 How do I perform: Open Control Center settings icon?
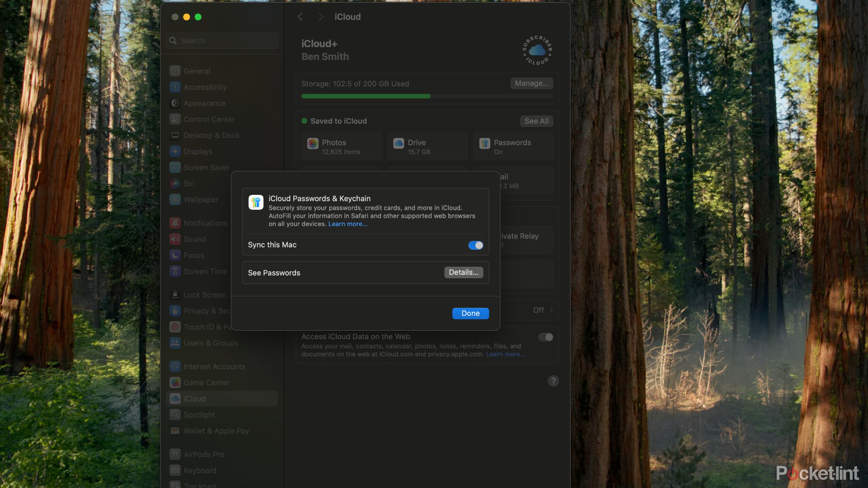pyautogui.click(x=175, y=119)
